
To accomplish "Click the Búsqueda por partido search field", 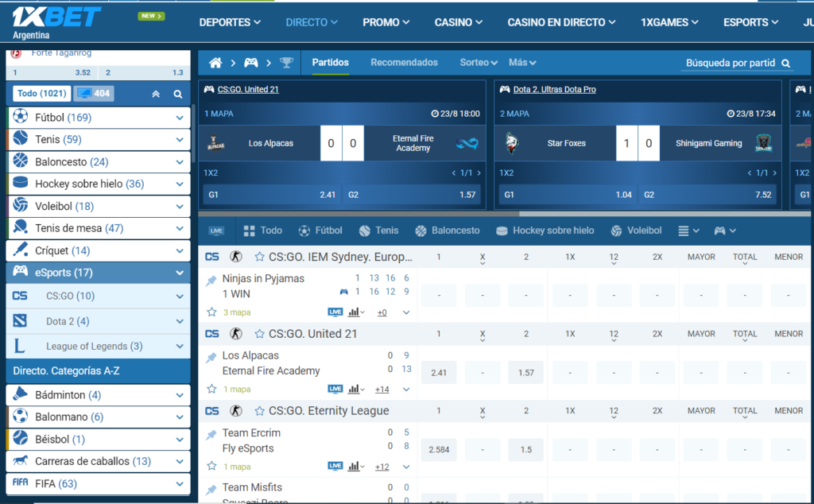I will coord(737,63).
